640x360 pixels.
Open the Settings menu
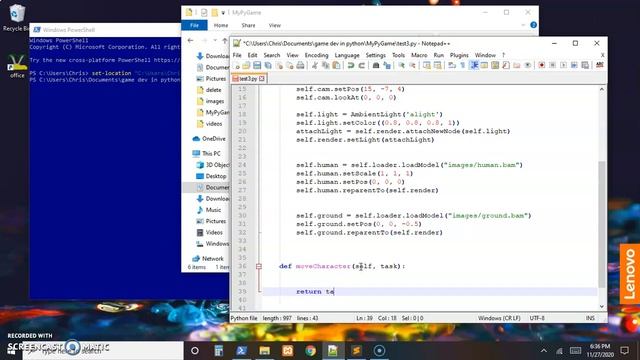(376, 55)
